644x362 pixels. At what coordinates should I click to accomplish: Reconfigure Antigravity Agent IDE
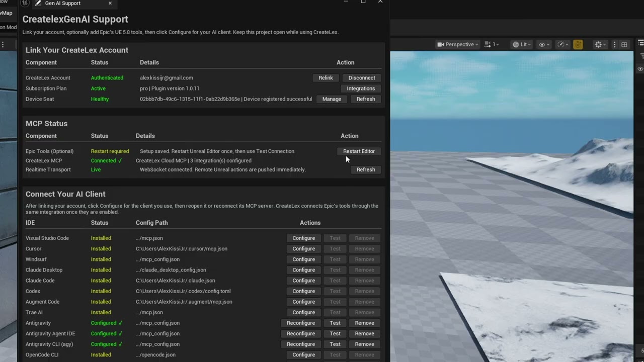tap(301, 334)
